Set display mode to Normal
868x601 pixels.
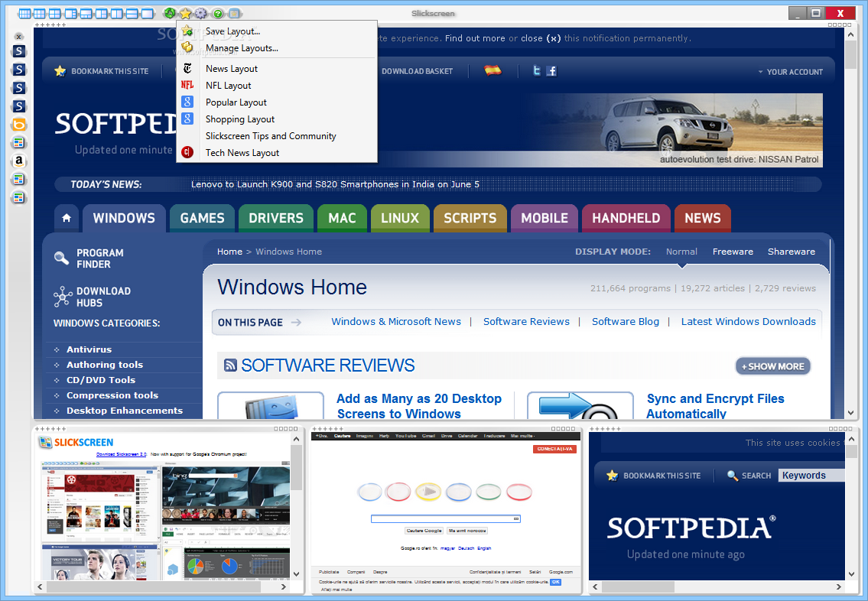pos(681,252)
